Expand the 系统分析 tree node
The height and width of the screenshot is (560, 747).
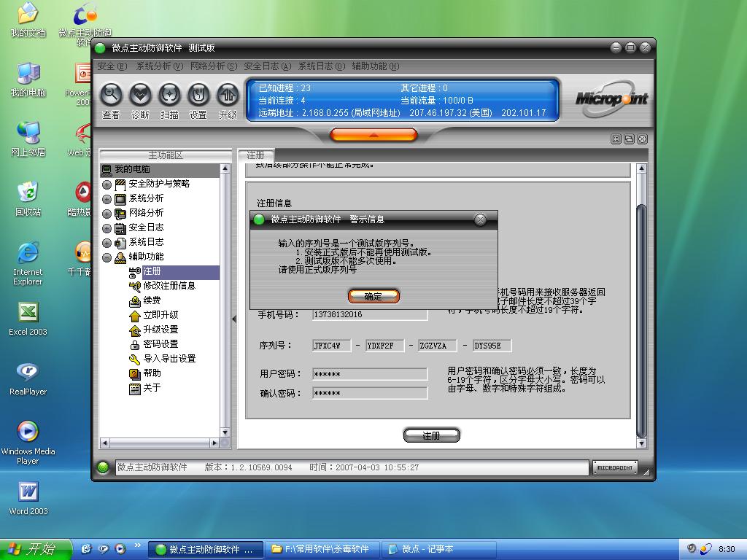pyautogui.click(x=107, y=199)
